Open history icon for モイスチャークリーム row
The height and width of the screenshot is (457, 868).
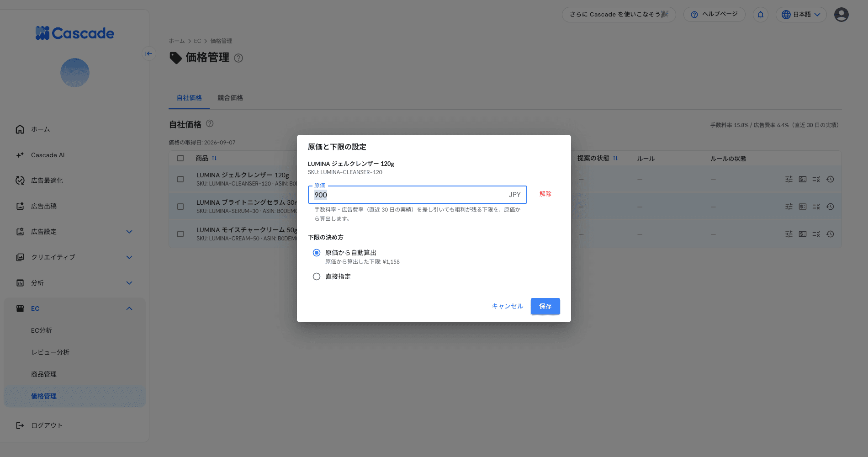tap(830, 234)
